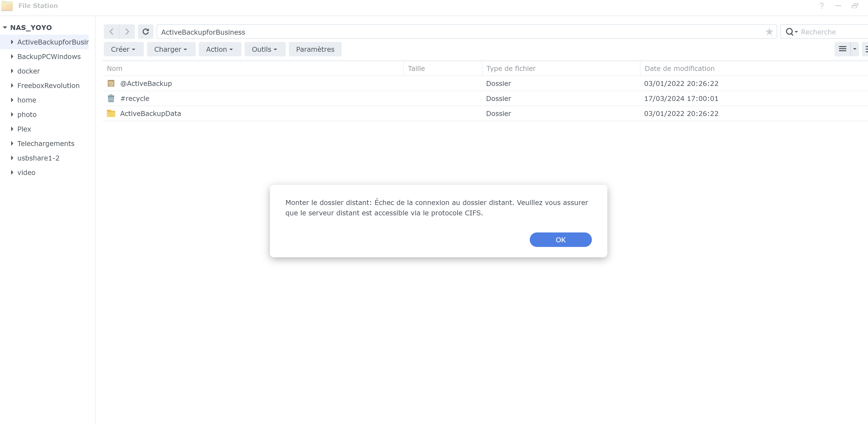Open the Charger menu

tap(171, 49)
